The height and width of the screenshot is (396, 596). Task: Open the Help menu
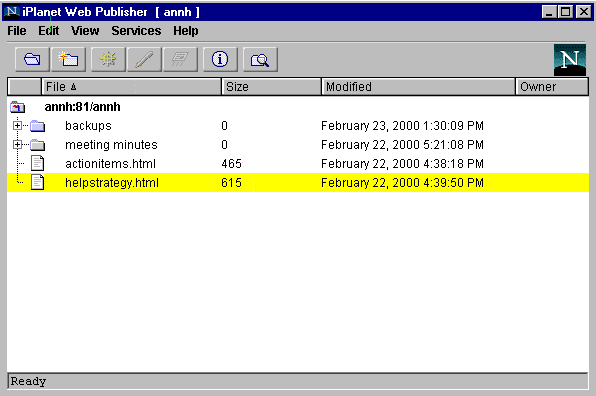coord(185,31)
